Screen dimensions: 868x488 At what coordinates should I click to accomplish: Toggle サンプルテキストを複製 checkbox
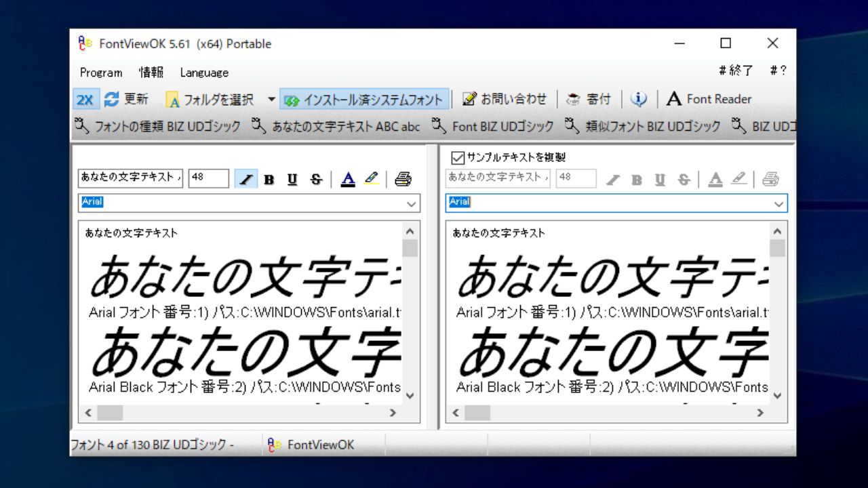pos(458,157)
